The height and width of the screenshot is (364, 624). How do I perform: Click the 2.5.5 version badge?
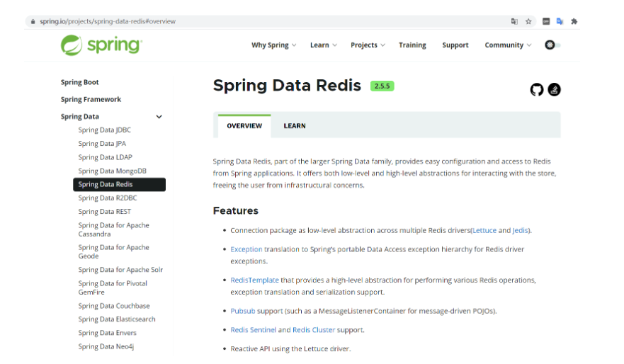pyautogui.click(x=382, y=86)
